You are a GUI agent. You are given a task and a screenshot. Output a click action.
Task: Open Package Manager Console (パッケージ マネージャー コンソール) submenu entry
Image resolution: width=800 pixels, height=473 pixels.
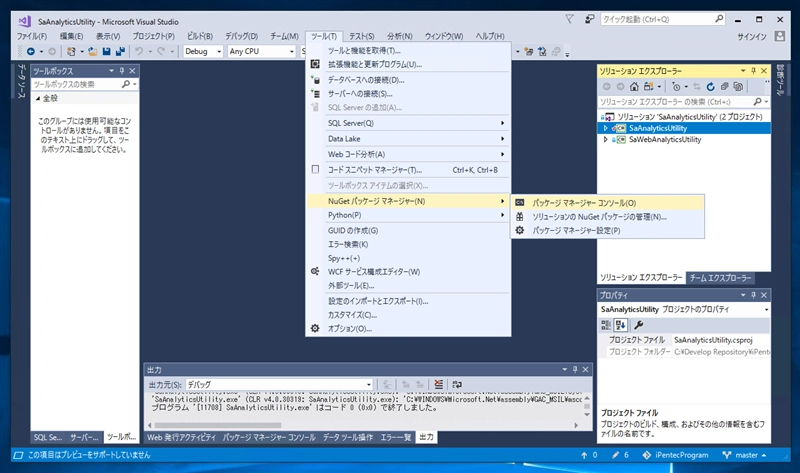[x=607, y=203]
